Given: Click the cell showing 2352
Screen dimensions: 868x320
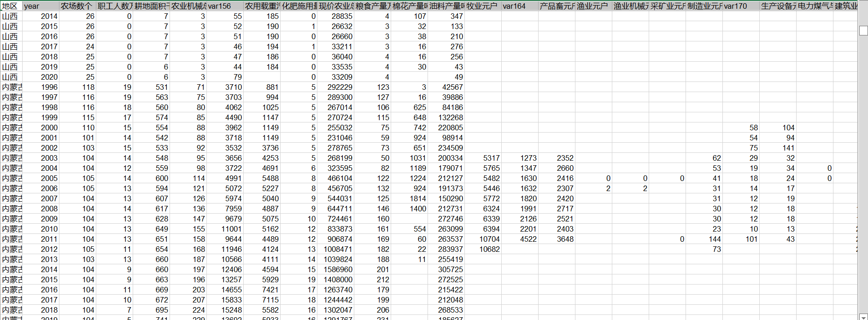Looking at the screenshot, I should [x=557, y=158].
